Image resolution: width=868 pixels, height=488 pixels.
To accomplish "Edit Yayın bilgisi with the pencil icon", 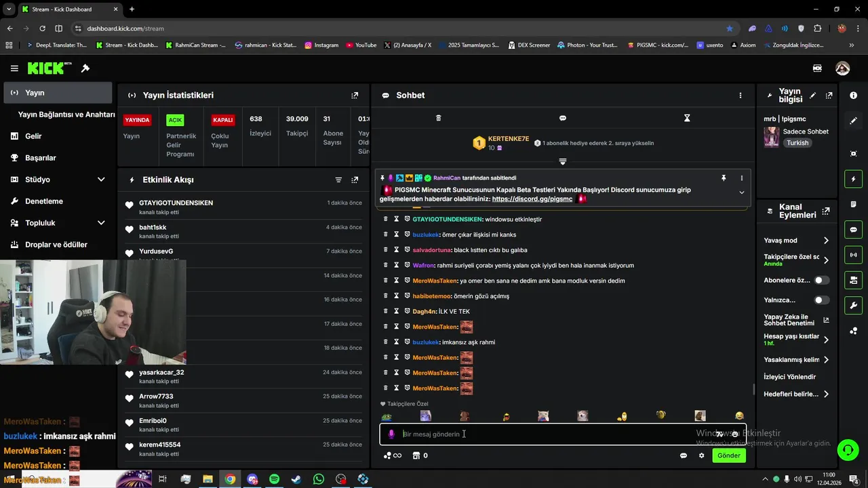I will click(812, 96).
